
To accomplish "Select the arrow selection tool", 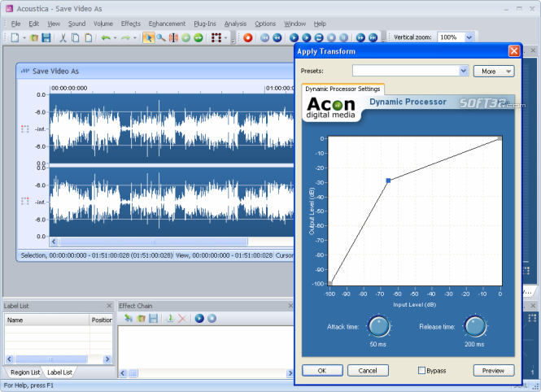I will coord(148,37).
